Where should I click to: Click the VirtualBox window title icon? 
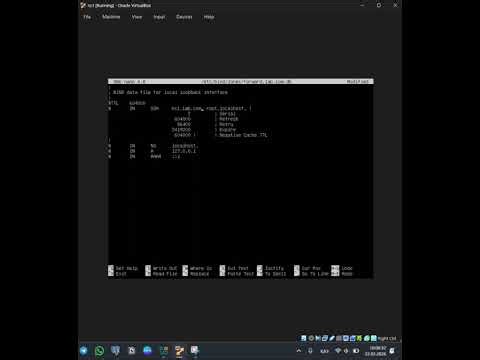pyautogui.click(x=83, y=5)
